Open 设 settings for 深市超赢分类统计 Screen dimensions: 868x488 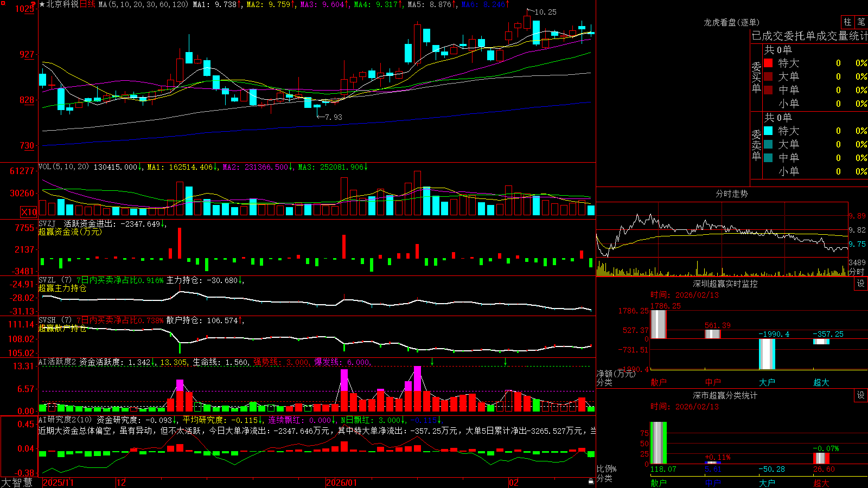[x=861, y=395]
